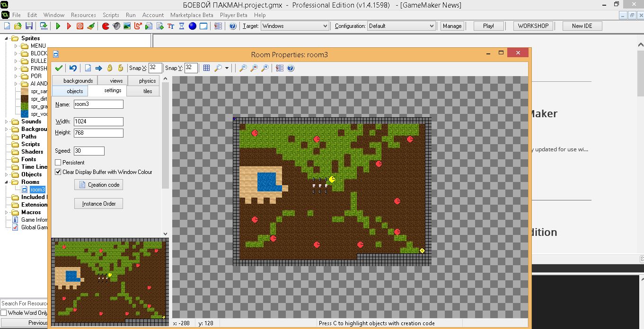
Task: Toggle the room grid icon
Action: [x=206, y=68]
